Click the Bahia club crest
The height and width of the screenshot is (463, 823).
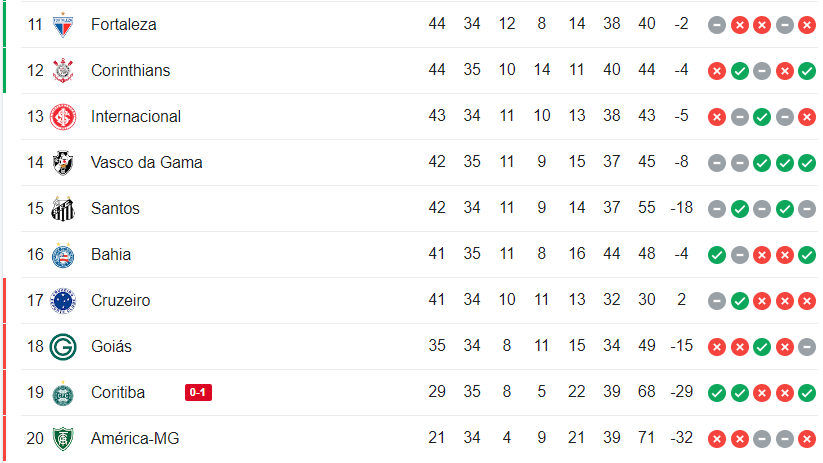(63, 254)
